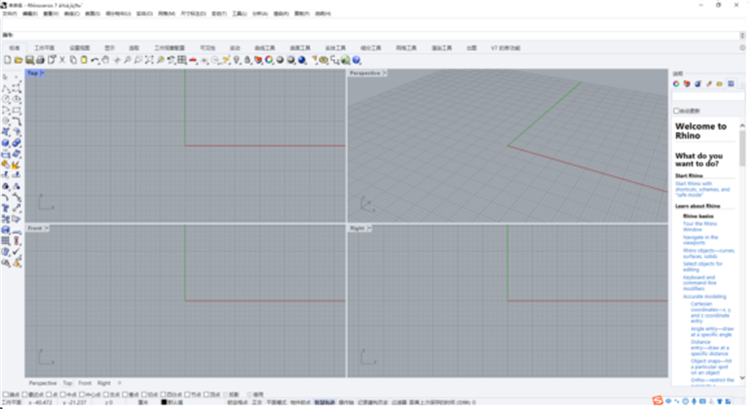Open the Front viewport title dropdown arrow
The height and width of the screenshot is (409, 750).
46,228
